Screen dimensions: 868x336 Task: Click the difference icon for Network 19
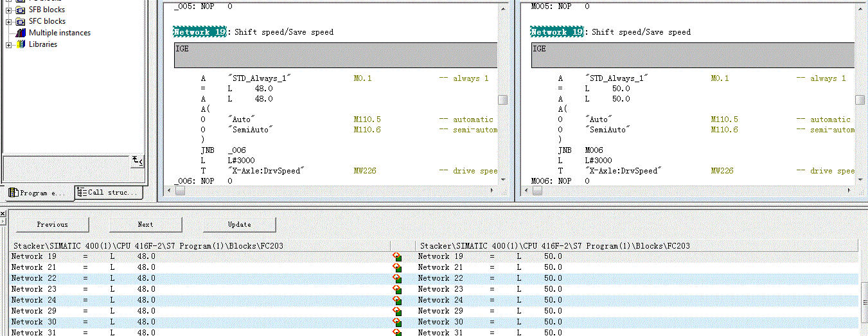click(x=397, y=257)
